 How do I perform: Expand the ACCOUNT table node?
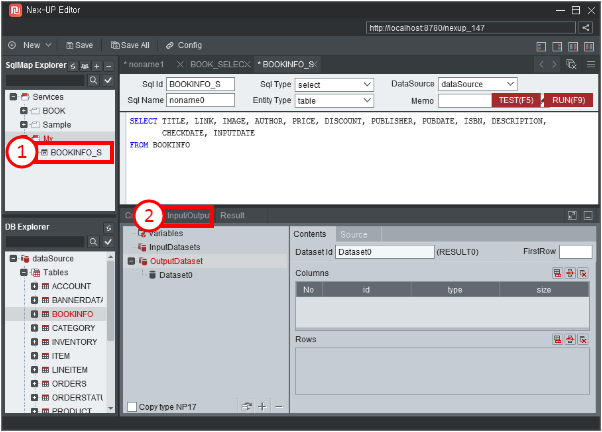pos(34,286)
